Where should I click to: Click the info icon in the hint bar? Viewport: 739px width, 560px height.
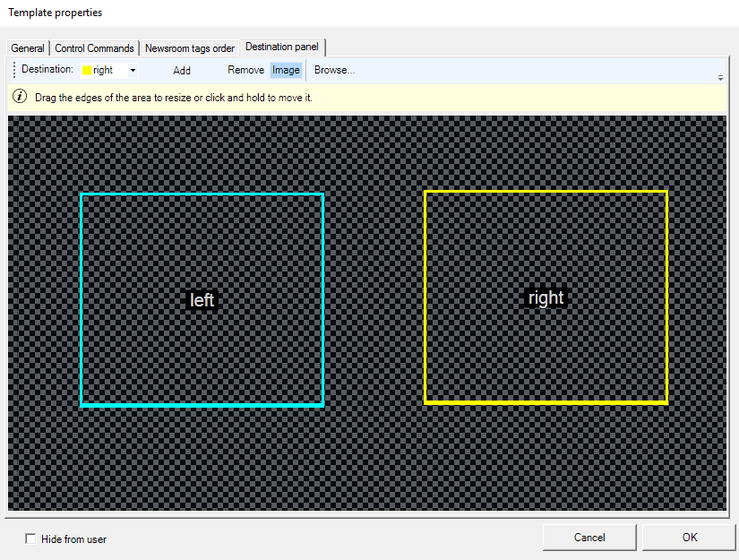click(x=20, y=97)
